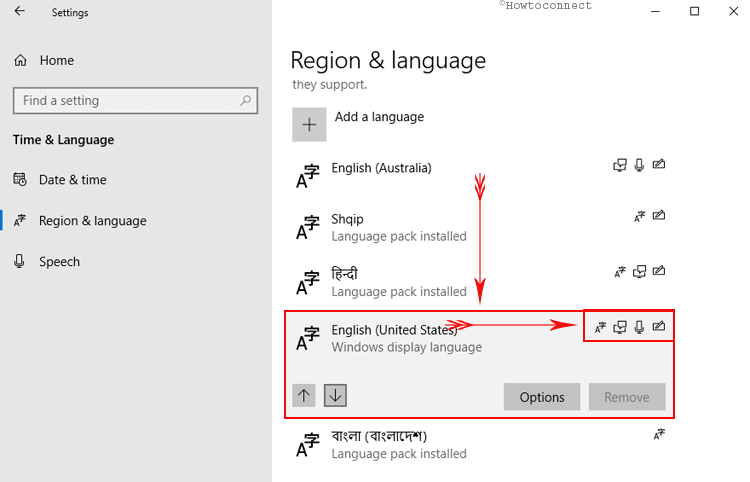The image size is (750, 482).
Task: Click microphone icon for English (Australia)
Action: coord(639,165)
